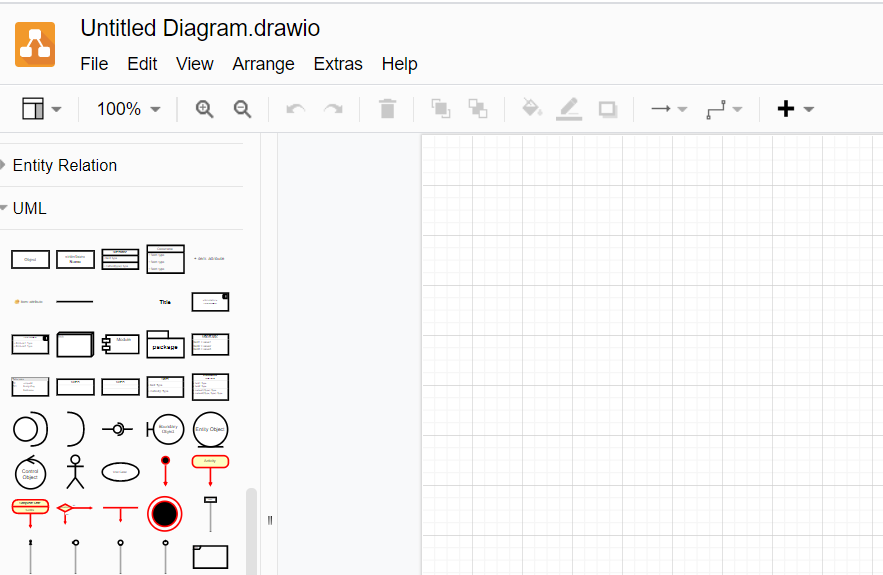Screen dimensions: 883x575
Task: Select the UML frame shape
Action: coord(210,557)
